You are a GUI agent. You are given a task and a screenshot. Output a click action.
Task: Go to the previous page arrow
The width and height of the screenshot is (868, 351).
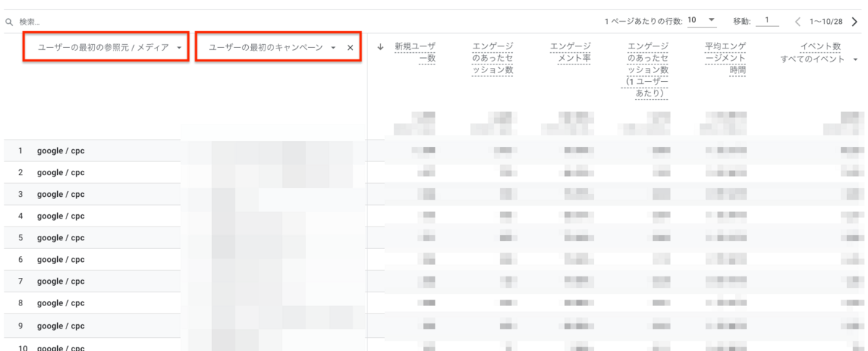(x=798, y=22)
